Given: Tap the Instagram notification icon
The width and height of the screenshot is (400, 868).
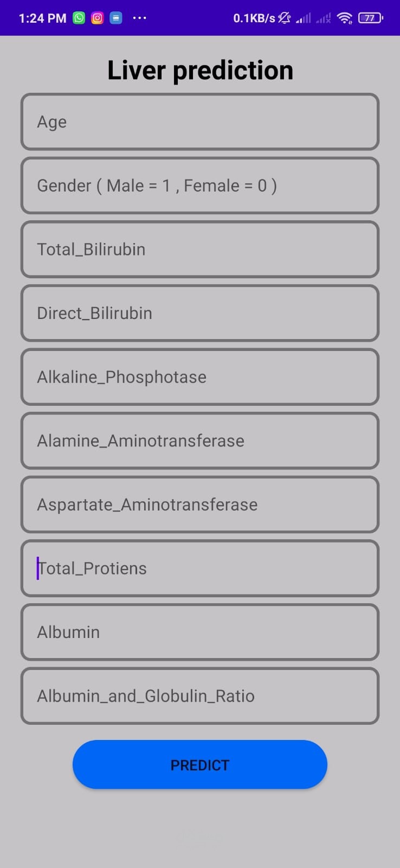Looking at the screenshot, I should coord(98,18).
